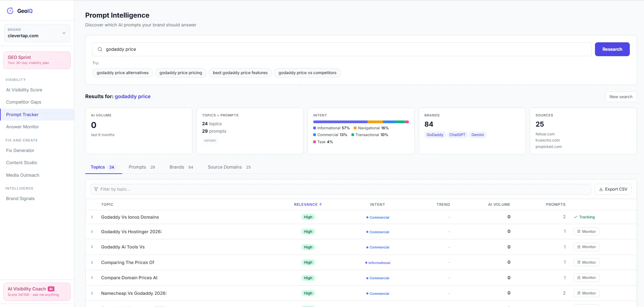Viewport: 644px width, 307px height.
Task: Click the Intent column header
Action: 377,204
